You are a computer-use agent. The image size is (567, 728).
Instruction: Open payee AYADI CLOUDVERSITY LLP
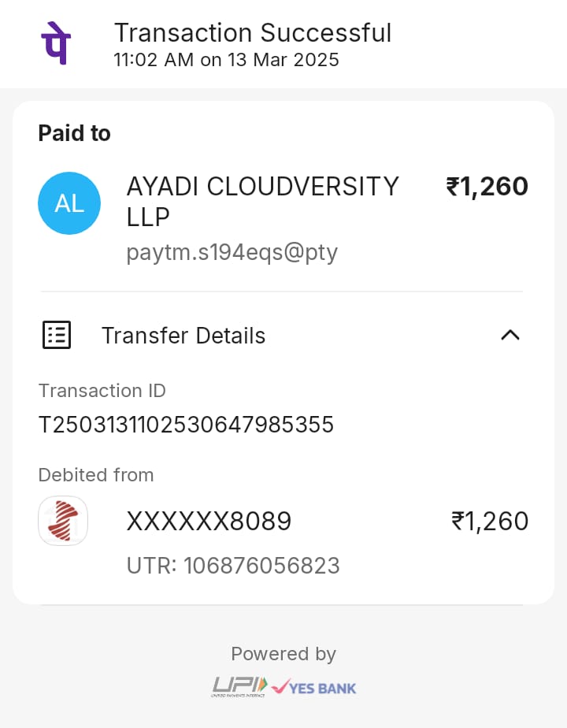[262, 201]
